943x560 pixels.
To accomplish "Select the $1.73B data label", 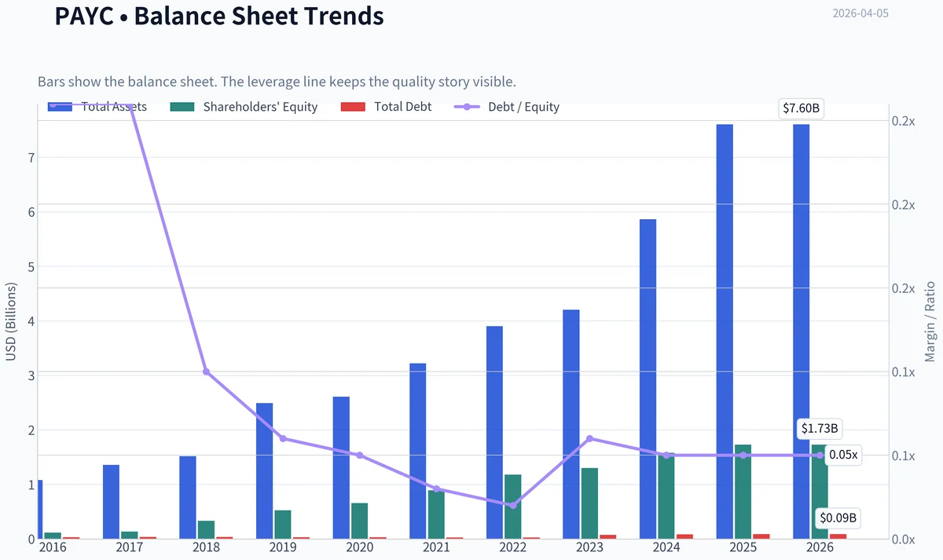I will tap(820, 429).
